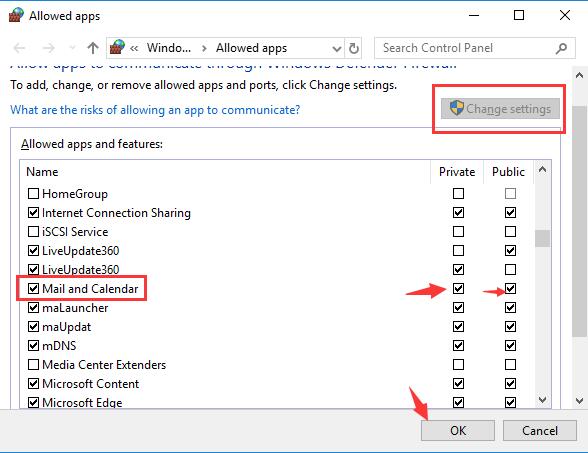Select the Microsoft Edge list row
The width and height of the screenshot is (588, 453).
pyautogui.click(x=277, y=402)
